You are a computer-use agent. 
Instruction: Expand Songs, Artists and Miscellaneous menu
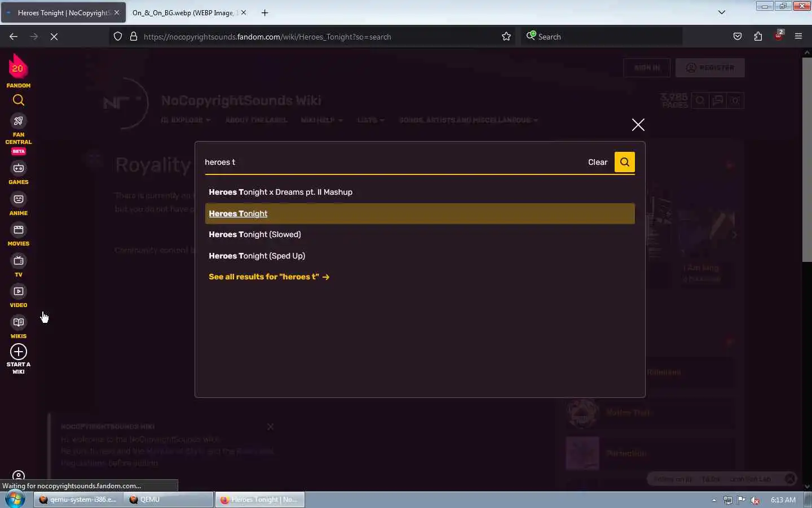[x=468, y=120]
